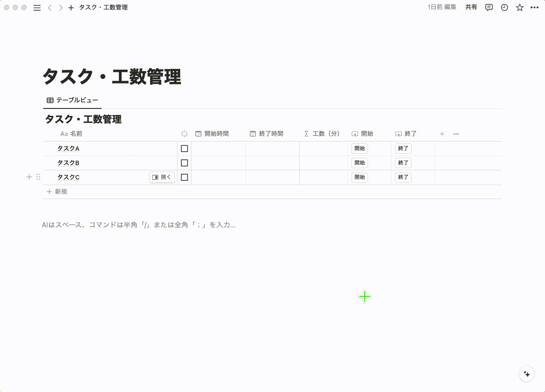Open comments via the speech bubble icon
The image size is (545, 392).
pos(489,7)
